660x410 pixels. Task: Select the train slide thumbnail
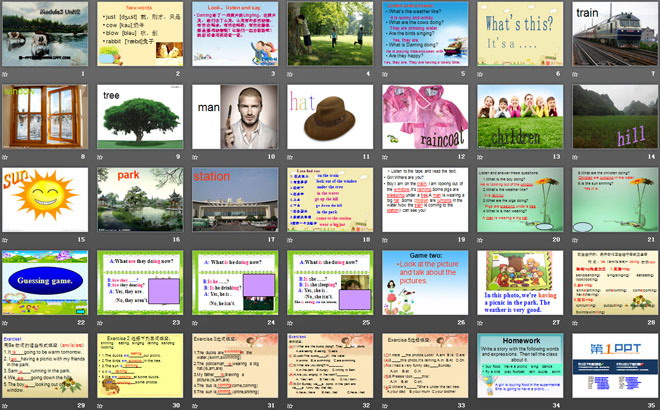click(611, 33)
